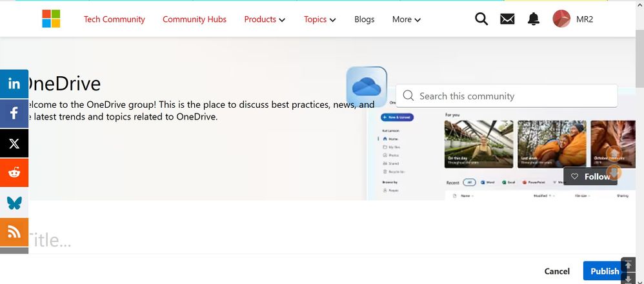Open the RSS feed icon
Viewport: 644px width, 284px height.
pyautogui.click(x=14, y=232)
